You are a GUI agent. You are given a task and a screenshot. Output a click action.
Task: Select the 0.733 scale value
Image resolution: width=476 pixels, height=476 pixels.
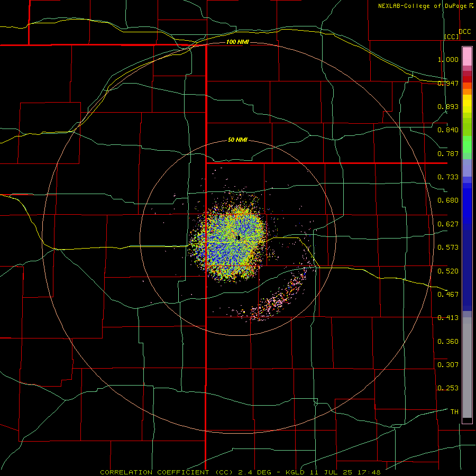448,177
